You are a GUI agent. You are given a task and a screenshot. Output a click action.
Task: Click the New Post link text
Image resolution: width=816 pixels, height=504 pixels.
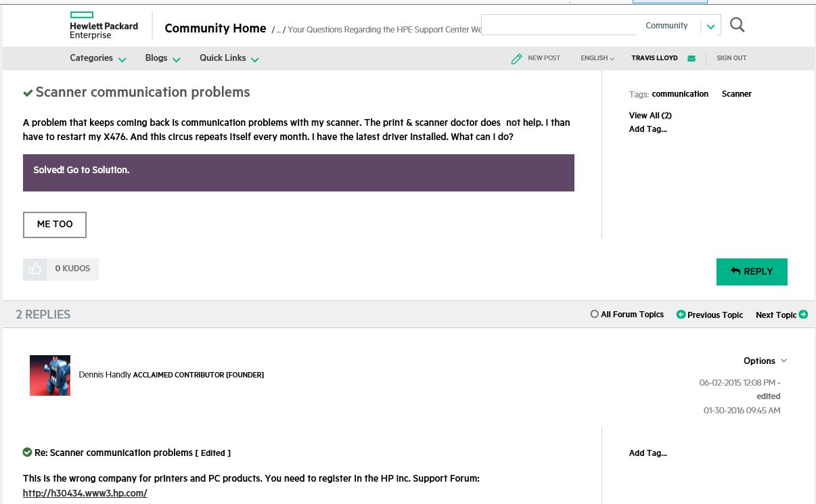coord(544,58)
